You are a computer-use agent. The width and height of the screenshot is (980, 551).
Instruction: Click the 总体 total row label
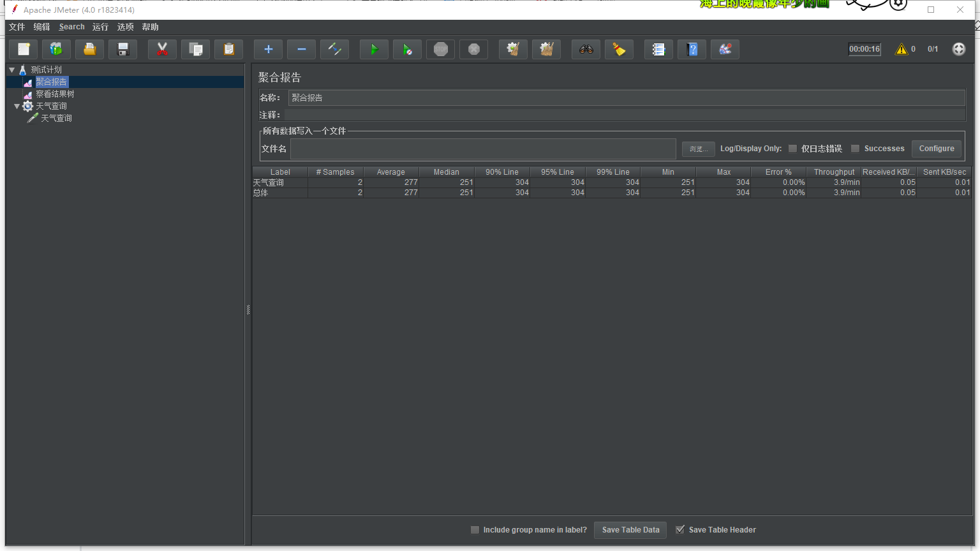(280, 193)
